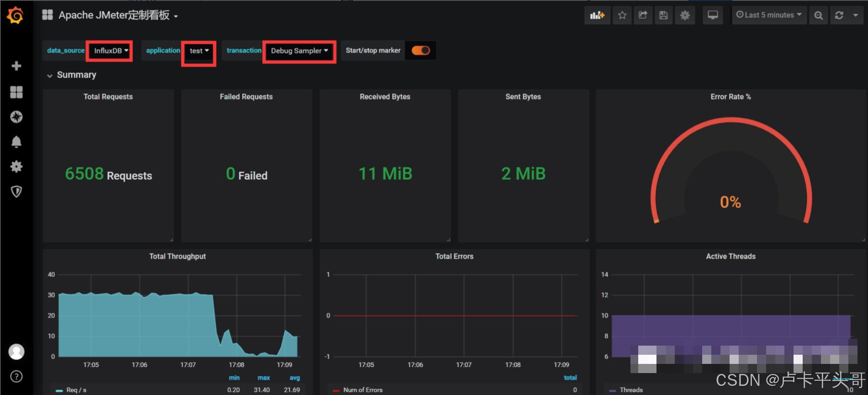Open dashboard settings gear in top bar

(685, 15)
